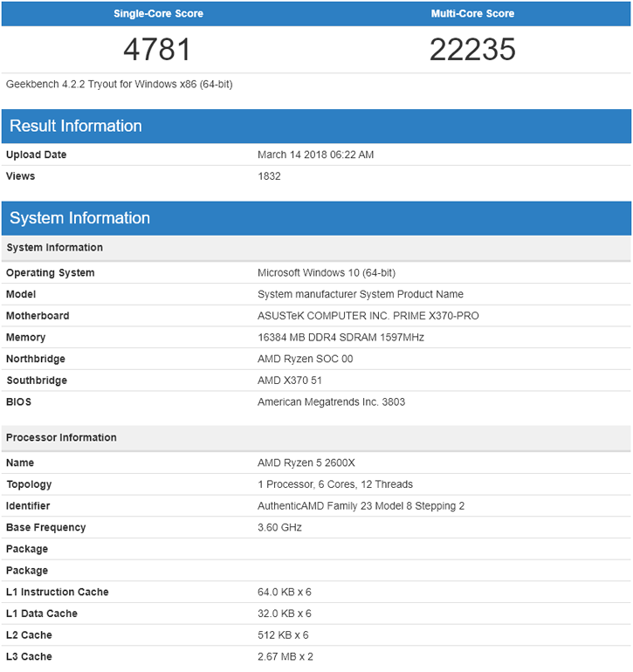Select the views count 1832
The height and width of the screenshot is (672, 633).
click(x=269, y=176)
